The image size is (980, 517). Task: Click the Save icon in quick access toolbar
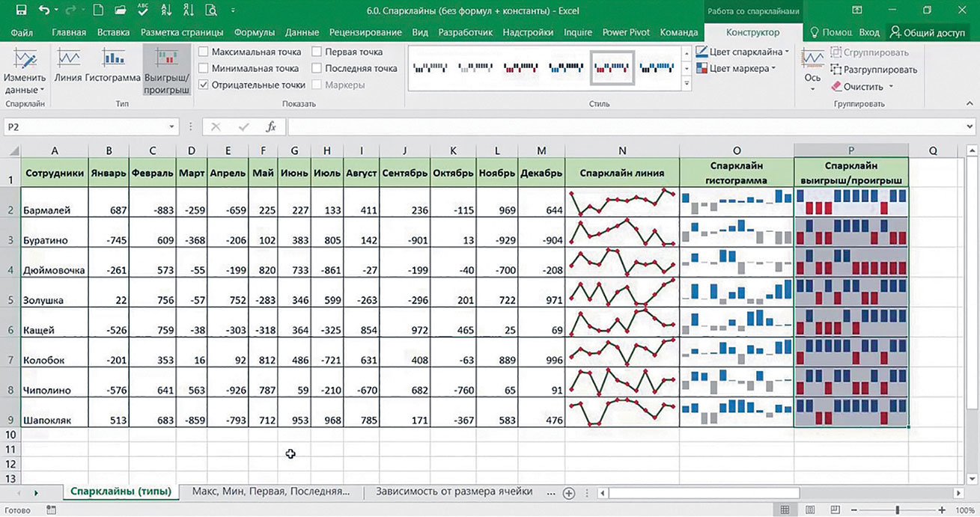point(21,10)
